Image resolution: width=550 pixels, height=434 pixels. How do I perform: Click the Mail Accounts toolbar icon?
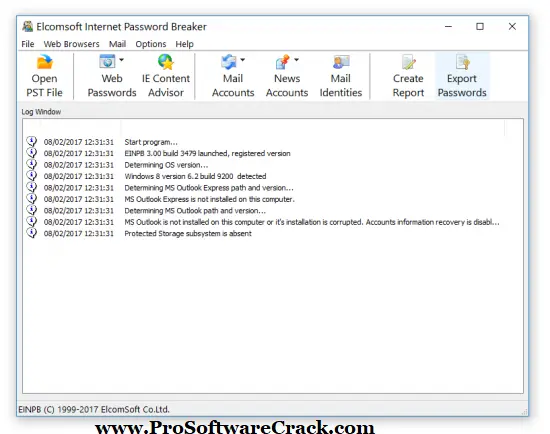pos(229,62)
